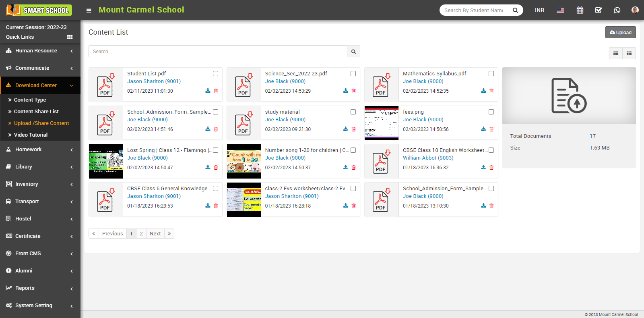The height and width of the screenshot is (318, 644).
Task: Open Content Share List submenu item
Action: [x=36, y=112]
